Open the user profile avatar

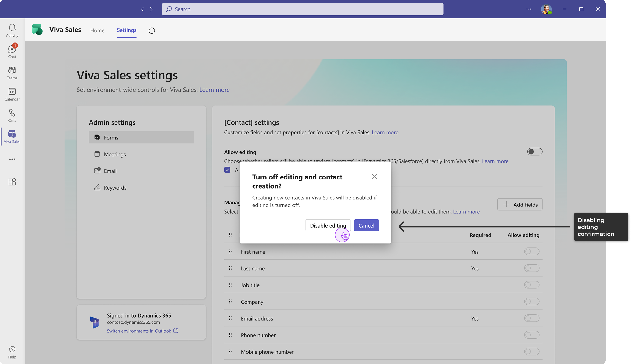pyautogui.click(x=546, y=9)
